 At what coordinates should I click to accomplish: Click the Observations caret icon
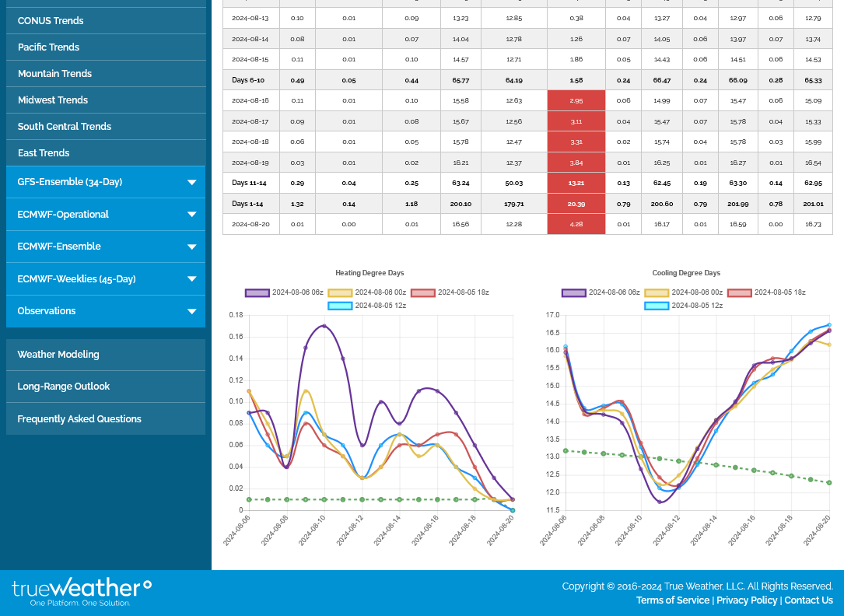191,311
